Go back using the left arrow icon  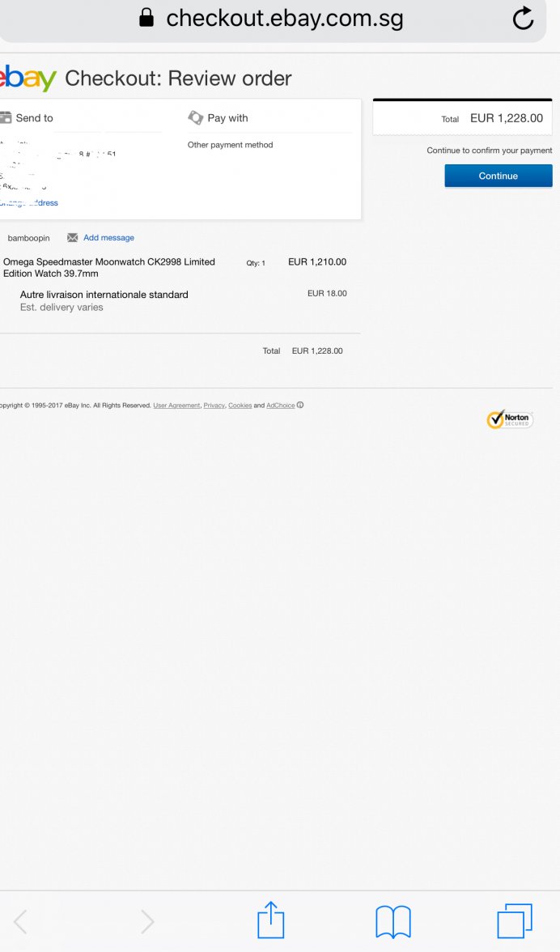pyautogui.click(x=20, y=921)
